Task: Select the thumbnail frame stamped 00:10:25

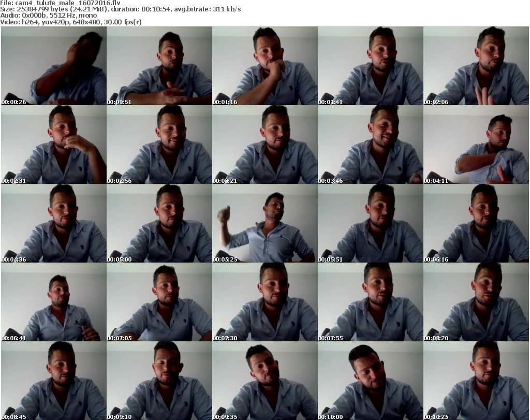Action: click(476, 381)
